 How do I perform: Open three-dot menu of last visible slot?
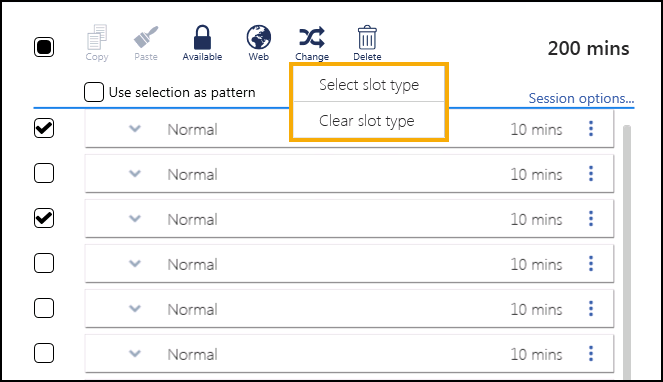click(x=591, y=354)
